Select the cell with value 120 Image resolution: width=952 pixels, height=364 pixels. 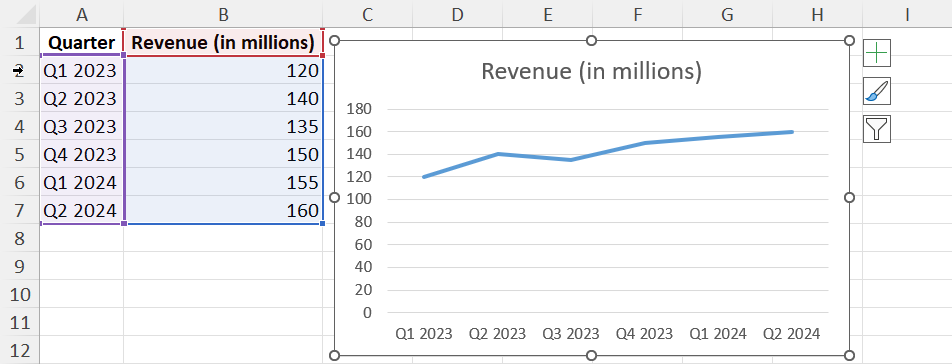[223, 70]
